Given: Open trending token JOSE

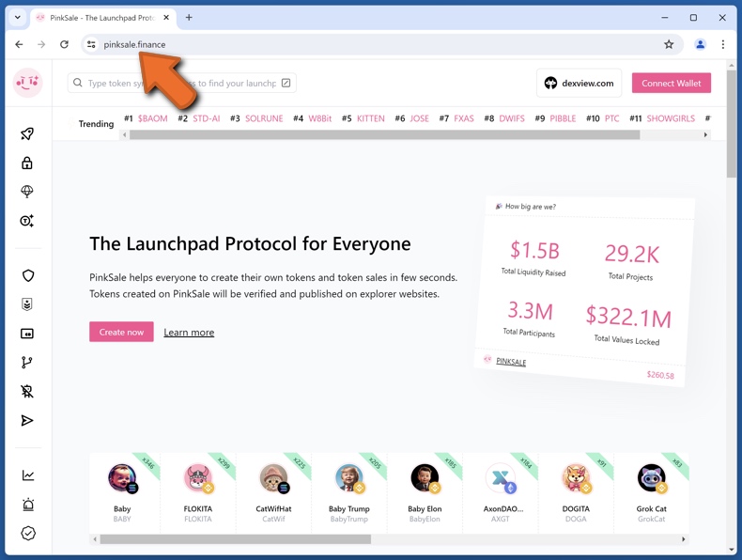Looking at the screenshot, I should tap(419, 118).
